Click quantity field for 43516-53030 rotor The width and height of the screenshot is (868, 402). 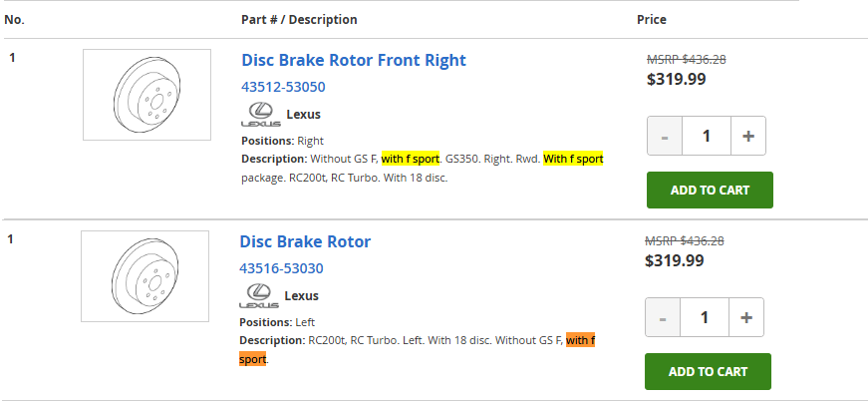[x=705, y=317]
